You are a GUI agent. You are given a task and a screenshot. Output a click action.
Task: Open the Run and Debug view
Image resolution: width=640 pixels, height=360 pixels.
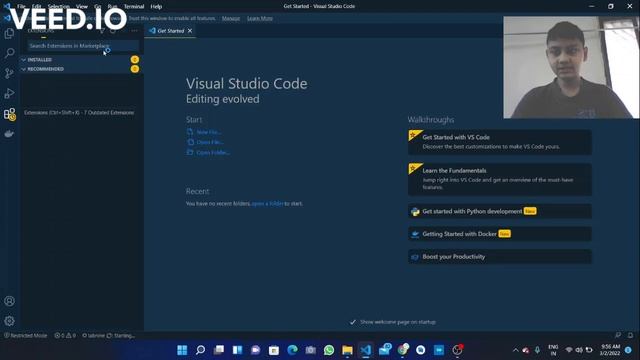tap(9, 93)
